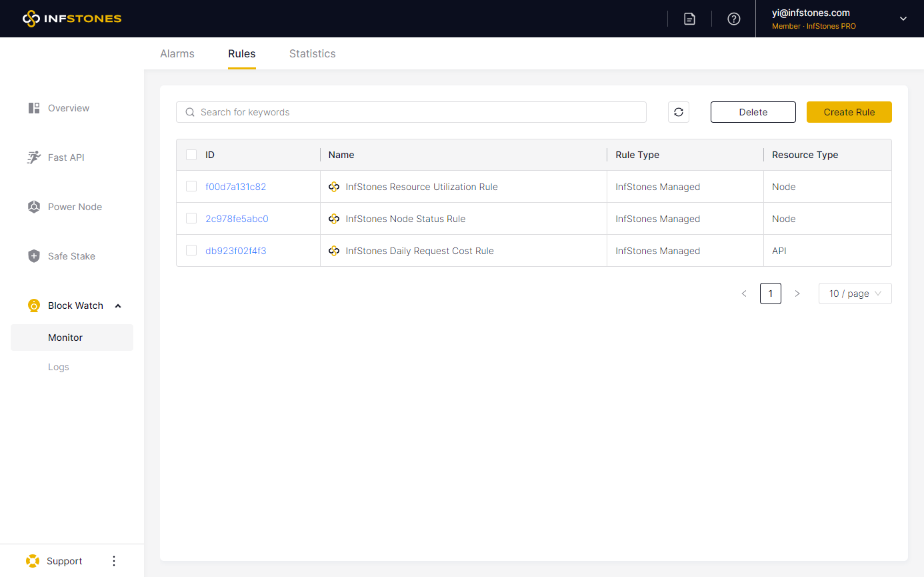Expand the user account menu chevron
924x577 pixels.
click(903, 19)
